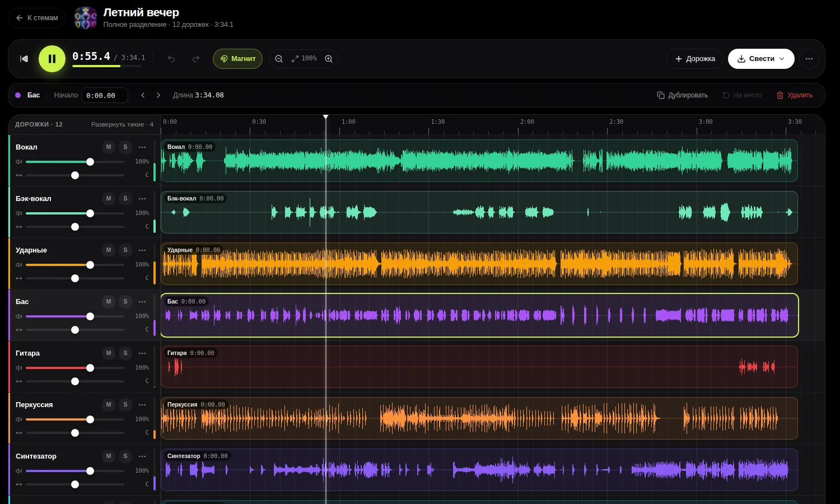Viewport: 840px width, 504px height.
Task: Open the Ударные track options menu
Action: [x=142, y=250]
